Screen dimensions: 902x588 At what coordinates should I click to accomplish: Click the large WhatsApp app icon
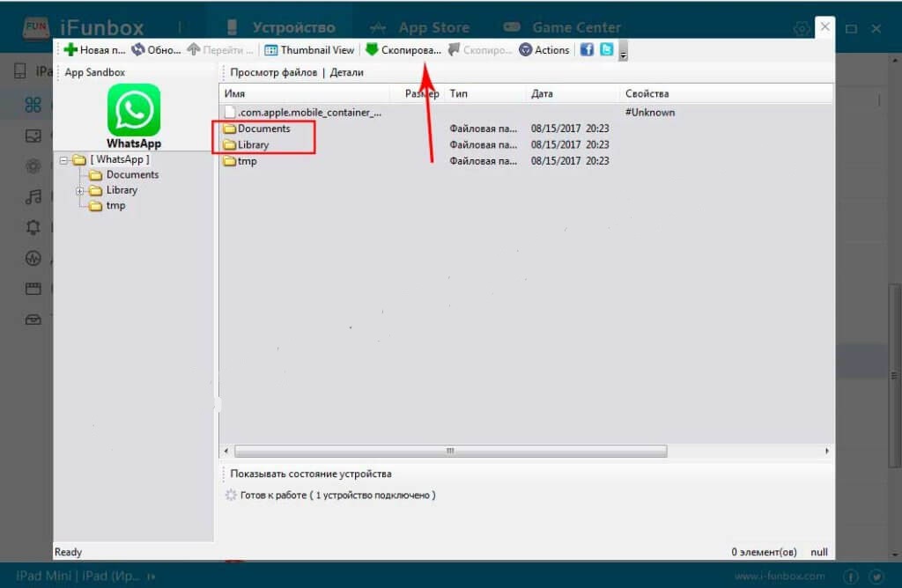click(134, 110)
